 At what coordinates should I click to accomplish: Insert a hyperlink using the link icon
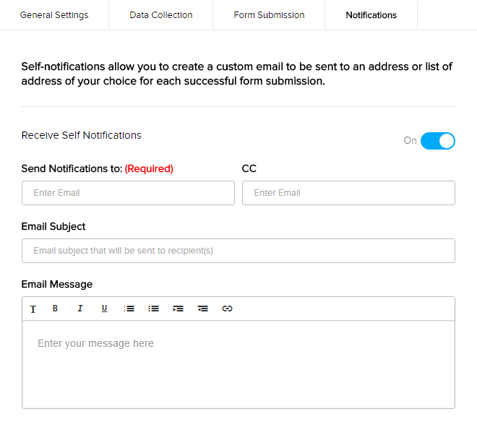click(x=227, y=309)
